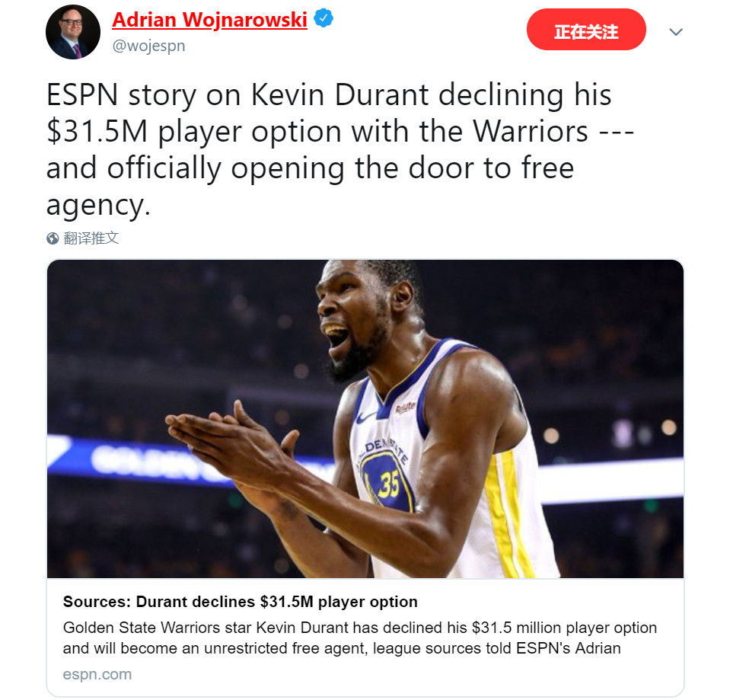This screenshot has height=700, width=730.
Task: Click the card summary starting 'Golden State Warriors star'
Action: (360, 638)
